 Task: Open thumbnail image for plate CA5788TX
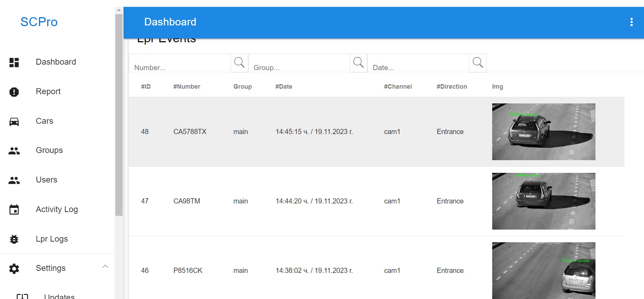coord(543,132)
